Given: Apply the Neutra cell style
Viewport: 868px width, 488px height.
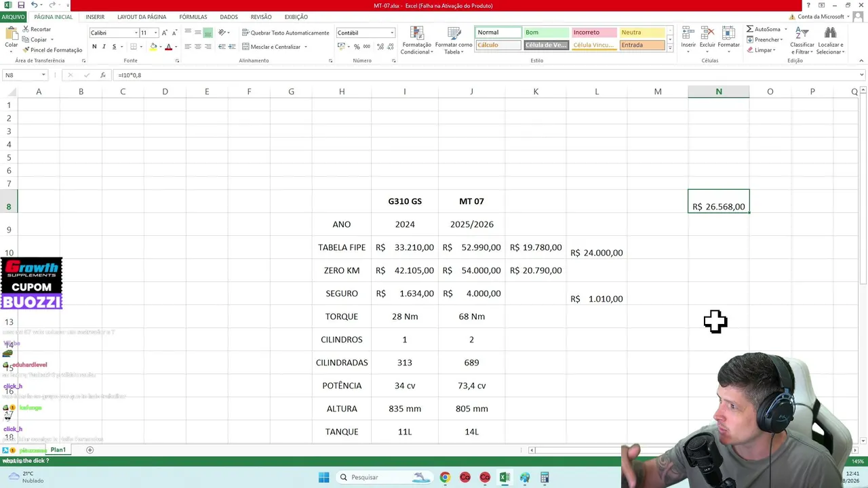Looking at the screenshot, I should pos(642,33).
